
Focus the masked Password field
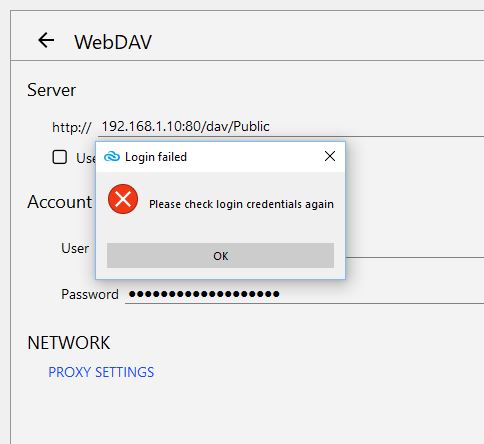pos(304,294)
